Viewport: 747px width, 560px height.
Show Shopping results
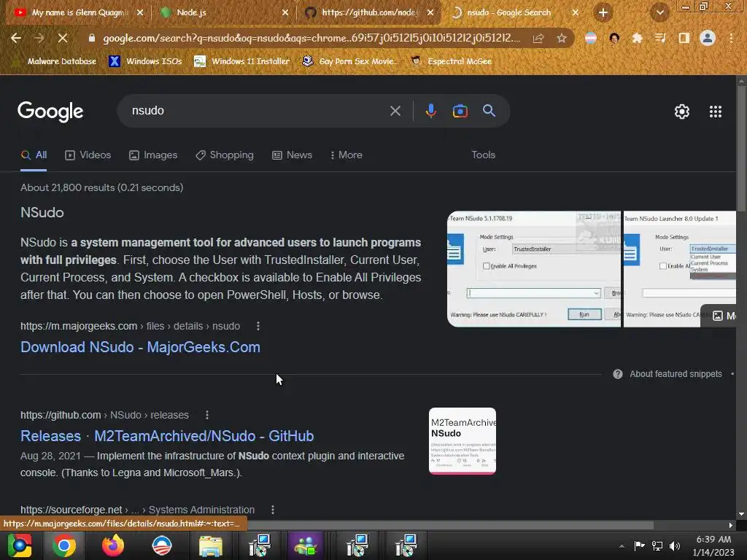225,155
